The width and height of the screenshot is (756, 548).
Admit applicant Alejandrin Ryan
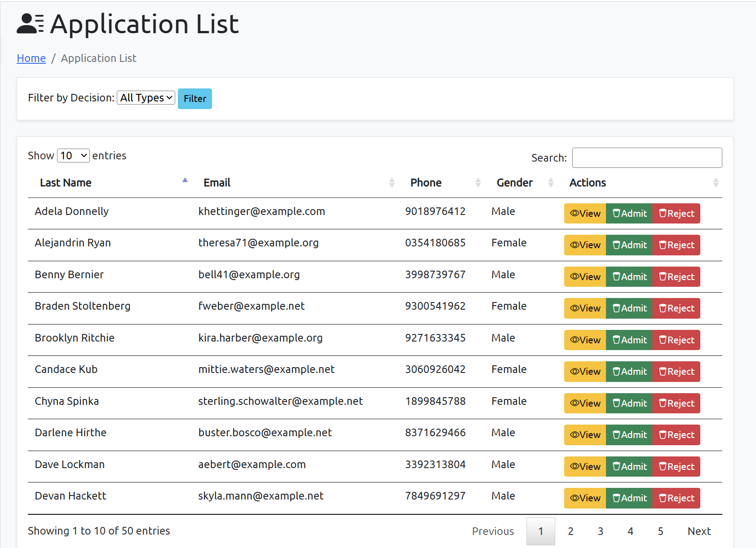tap(629, 245)
